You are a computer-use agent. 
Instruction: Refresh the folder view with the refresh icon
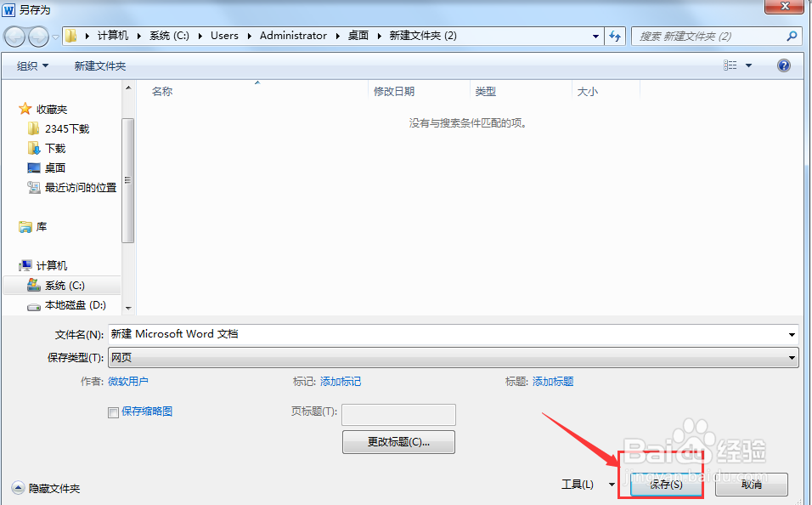coord(613,36)
